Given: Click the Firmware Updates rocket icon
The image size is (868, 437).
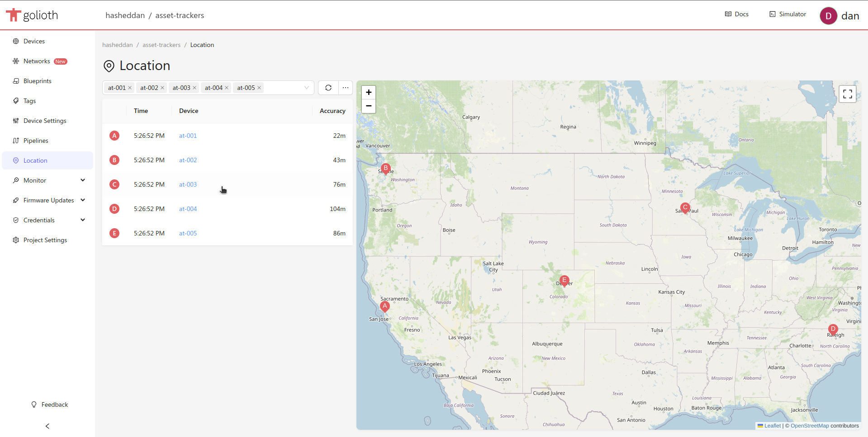Looking at the screenshot, I should click(16, 200).
